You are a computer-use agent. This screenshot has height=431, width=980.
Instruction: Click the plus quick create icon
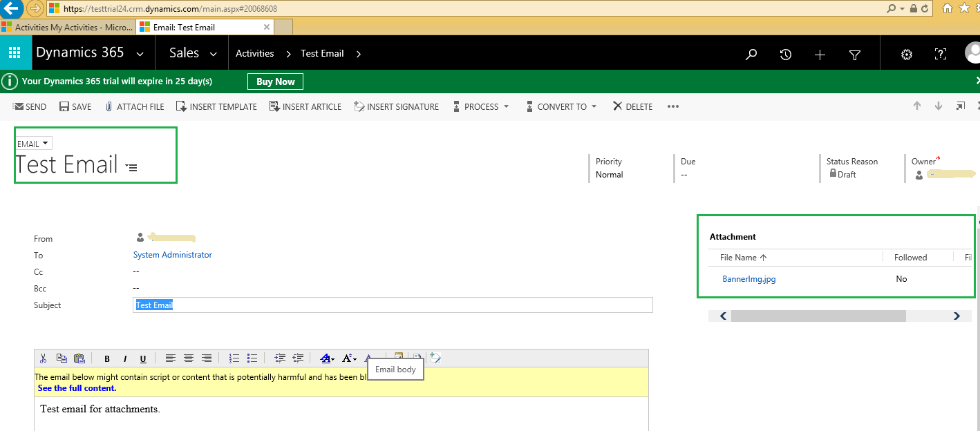pos(820,55)
